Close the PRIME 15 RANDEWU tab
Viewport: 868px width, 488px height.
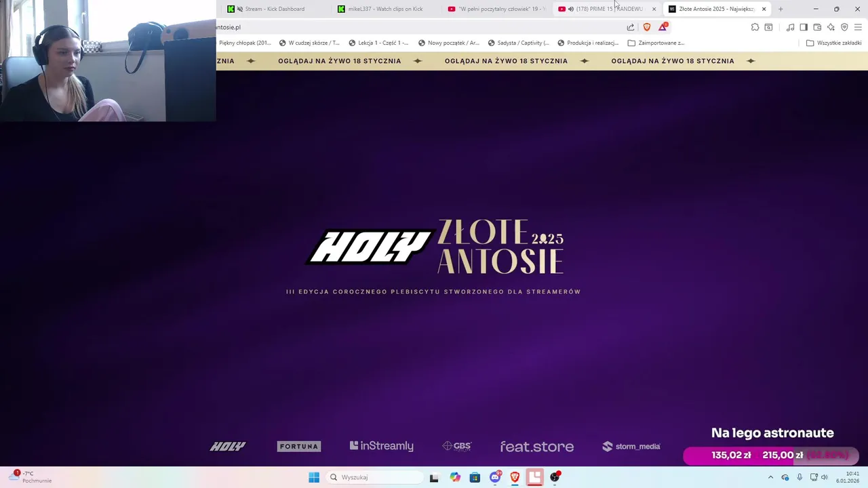pyautogui.click(x=654, y=9)
